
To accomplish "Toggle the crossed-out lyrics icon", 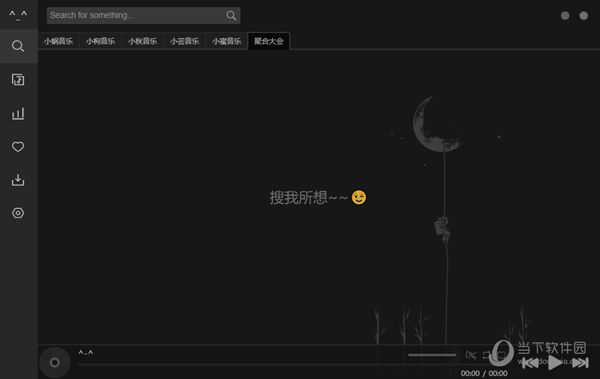I will [471, 355].
